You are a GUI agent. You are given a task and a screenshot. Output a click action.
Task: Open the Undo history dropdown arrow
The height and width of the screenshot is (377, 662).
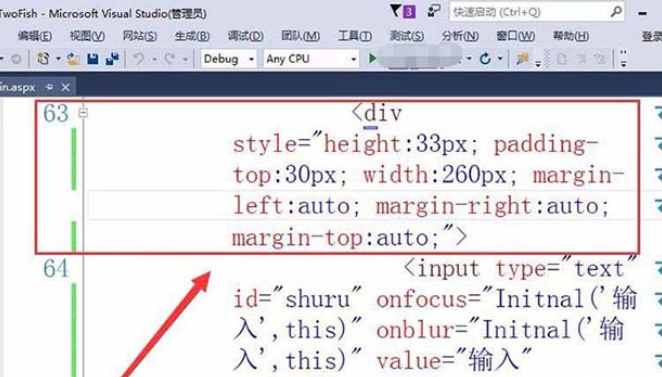[x=154, y=59]
